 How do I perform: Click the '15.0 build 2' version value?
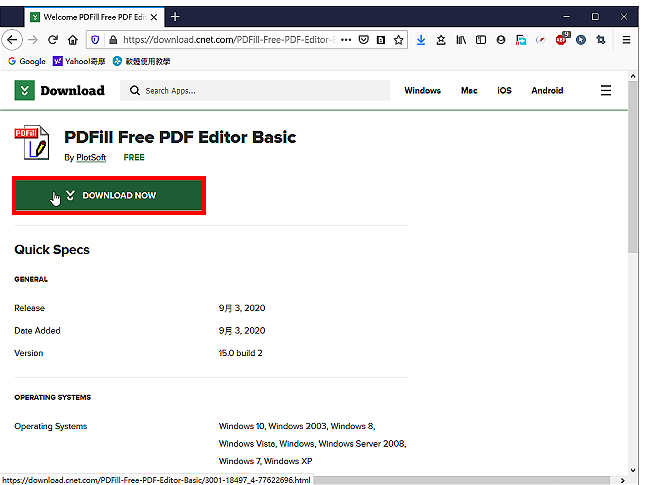[x=241, y=353]
